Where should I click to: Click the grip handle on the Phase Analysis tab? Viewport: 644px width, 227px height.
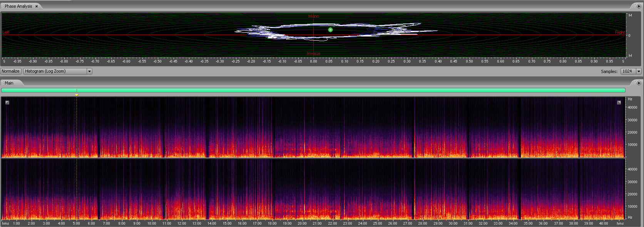coord(2,6)
